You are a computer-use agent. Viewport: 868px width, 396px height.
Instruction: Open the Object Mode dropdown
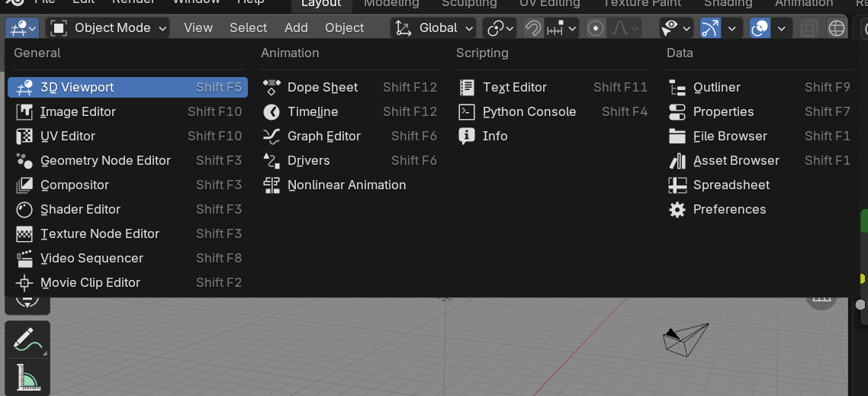coord(109,28)
